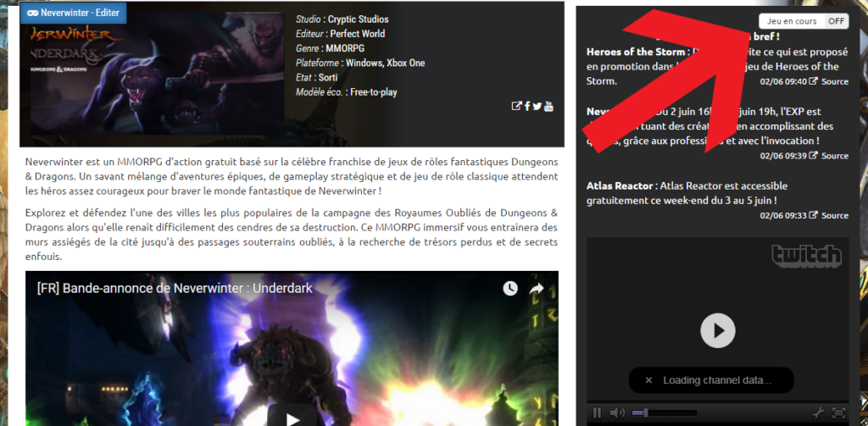Screen dimensions: 868x426
Task: Open Source link for Atlas Reactor news
Action: (835, 216)
